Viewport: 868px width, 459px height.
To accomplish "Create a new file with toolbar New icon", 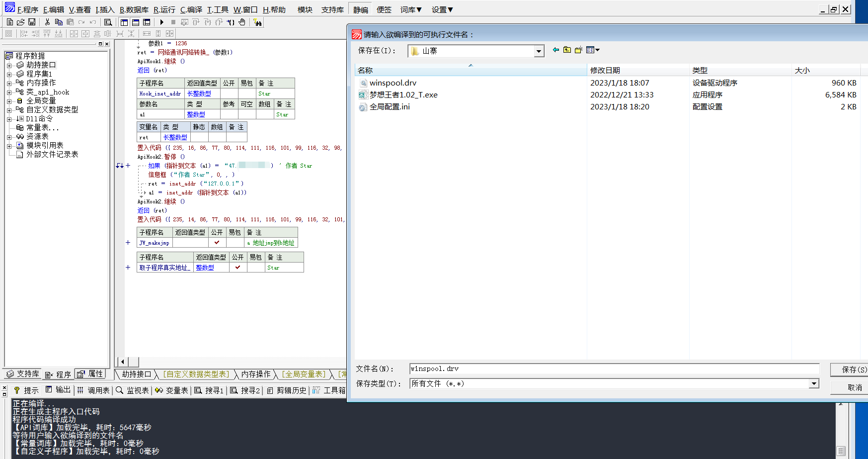I will [x=9, y=22].
